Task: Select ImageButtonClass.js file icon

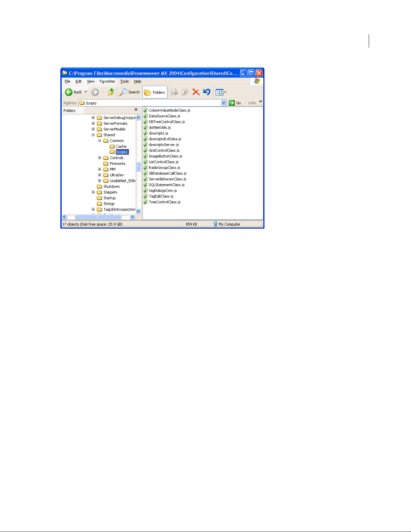Action: click(x=146, y=156)
